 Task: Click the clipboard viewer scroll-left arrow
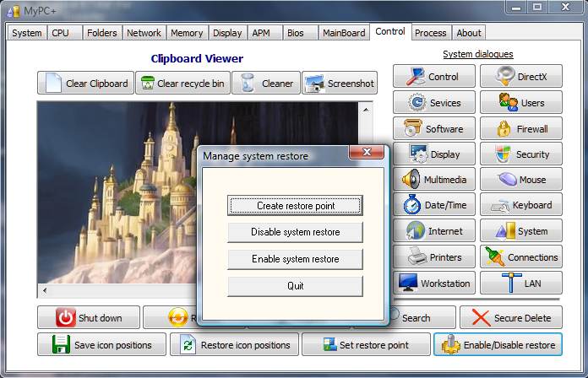[x=45, y=290]
